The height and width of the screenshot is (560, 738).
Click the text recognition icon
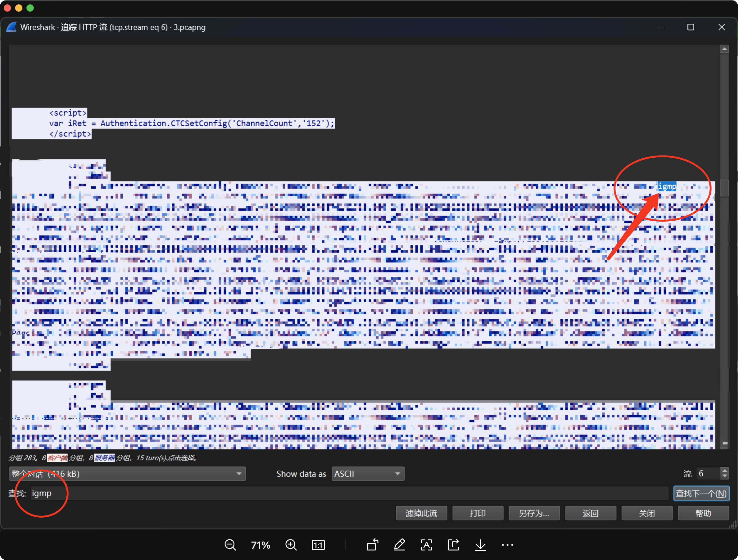click(x=426, y=545)
